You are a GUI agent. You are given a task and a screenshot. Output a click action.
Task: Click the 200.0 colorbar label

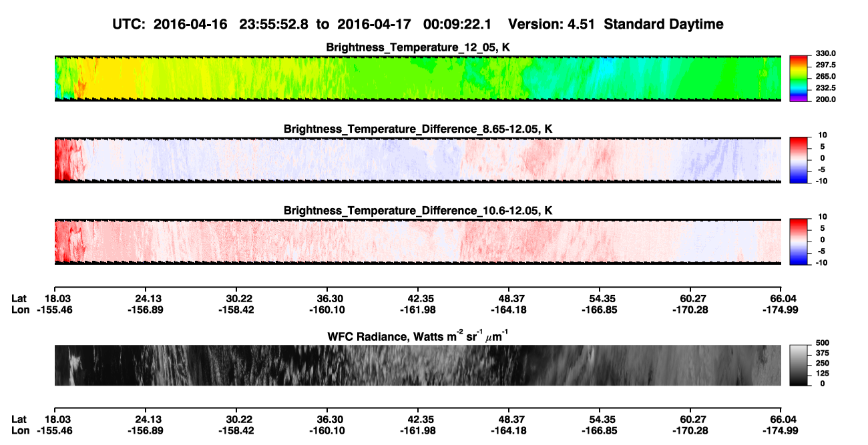pyautogui.click(x=825, y=99)
